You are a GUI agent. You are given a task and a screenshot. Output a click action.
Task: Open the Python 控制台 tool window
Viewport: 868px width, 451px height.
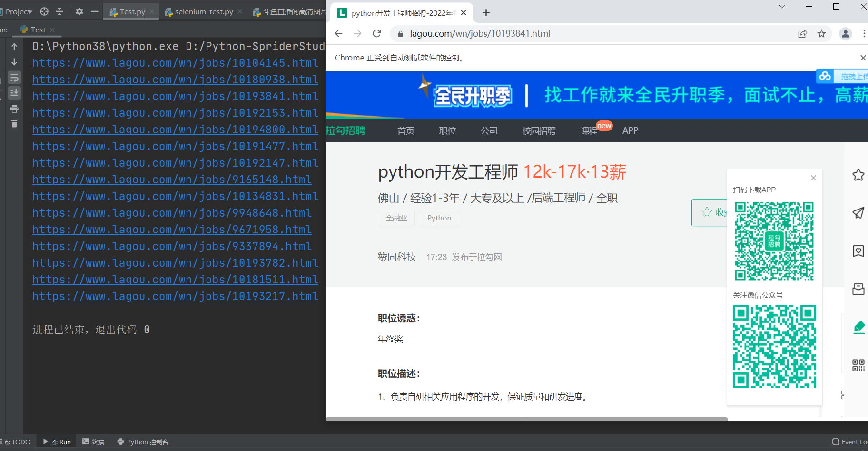click(x=143, y=442)
